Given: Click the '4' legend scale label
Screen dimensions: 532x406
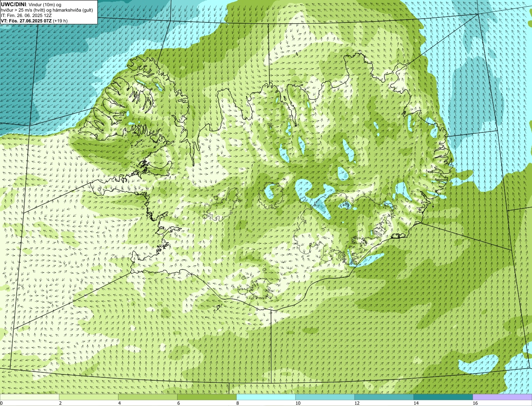Looking at the screenshot, I should tap(119, 403).
